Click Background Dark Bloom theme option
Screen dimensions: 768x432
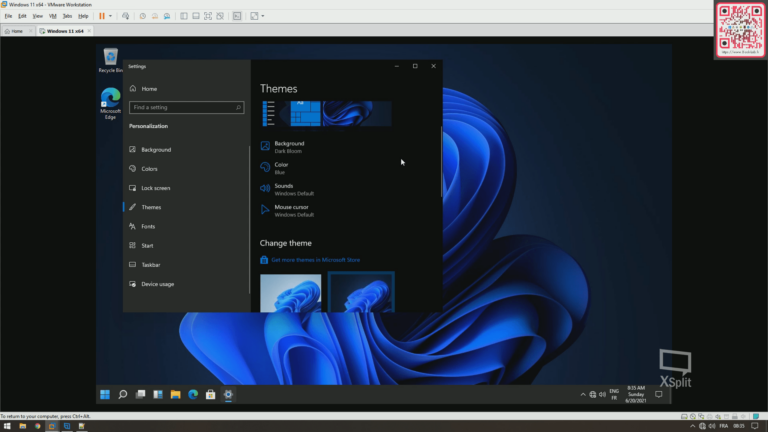283,147
